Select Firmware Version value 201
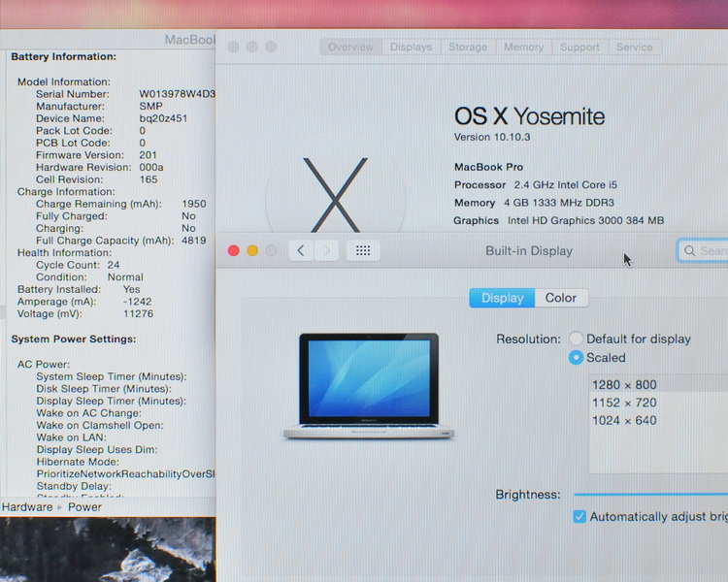 coord(148,155)
